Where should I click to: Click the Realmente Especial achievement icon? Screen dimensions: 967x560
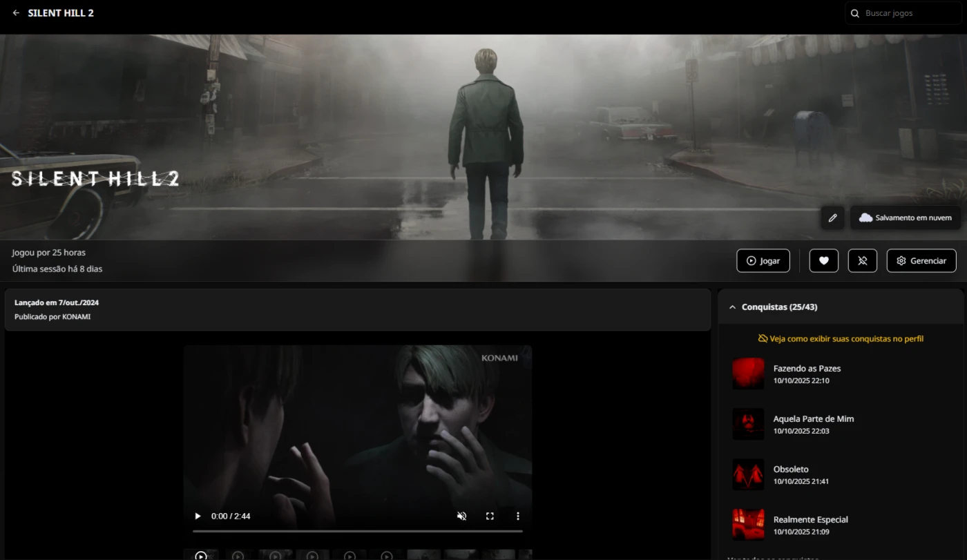click(x=748, y=525)
